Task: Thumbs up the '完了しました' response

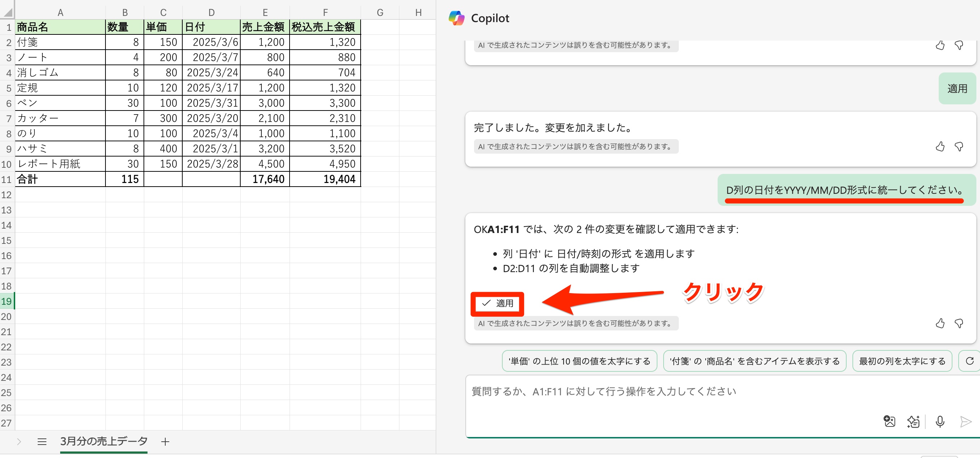Action: pyautogui.click(x=940, y=146)
